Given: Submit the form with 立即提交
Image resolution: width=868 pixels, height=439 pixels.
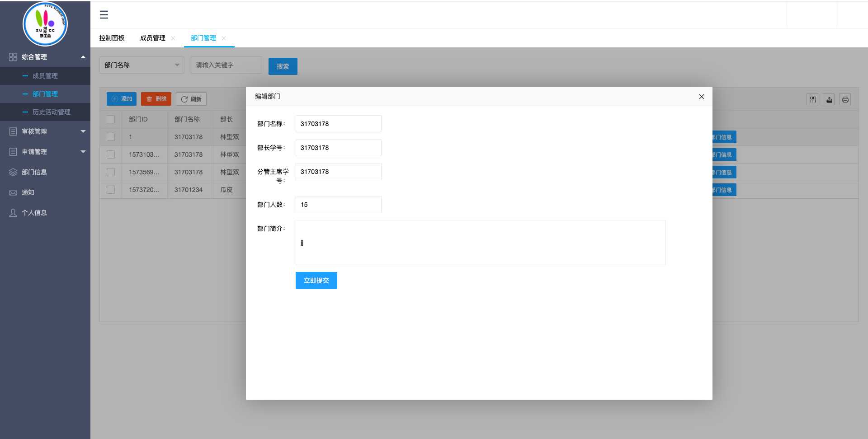Looking at the screenshot, I should pos(316,280).
